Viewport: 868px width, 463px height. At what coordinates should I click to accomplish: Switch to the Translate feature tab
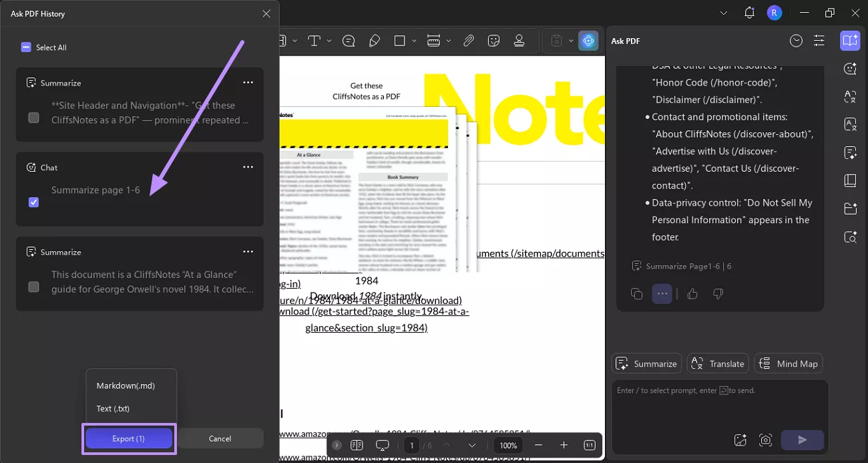click(718, 363)
